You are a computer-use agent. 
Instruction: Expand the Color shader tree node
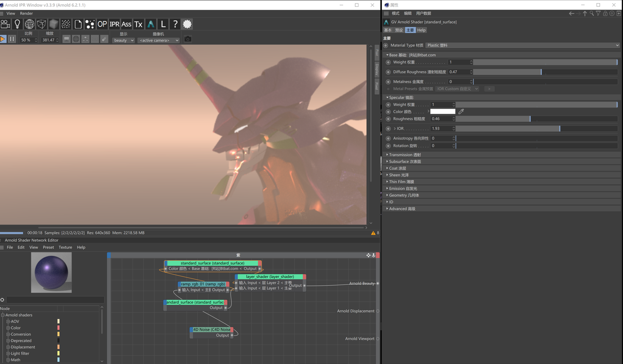pyautogui.click(x=8, y=328)
